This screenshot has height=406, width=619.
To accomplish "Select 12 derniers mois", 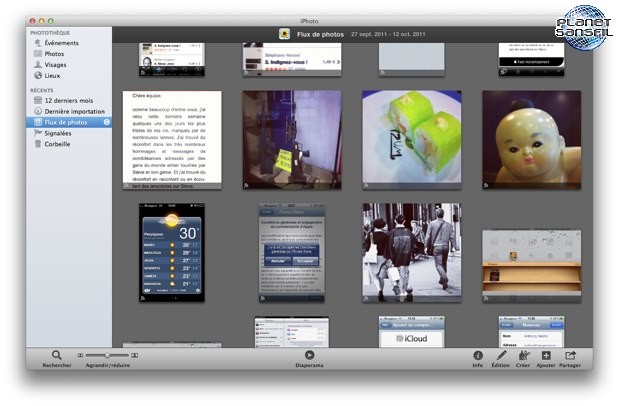I will tap(69, 100).
